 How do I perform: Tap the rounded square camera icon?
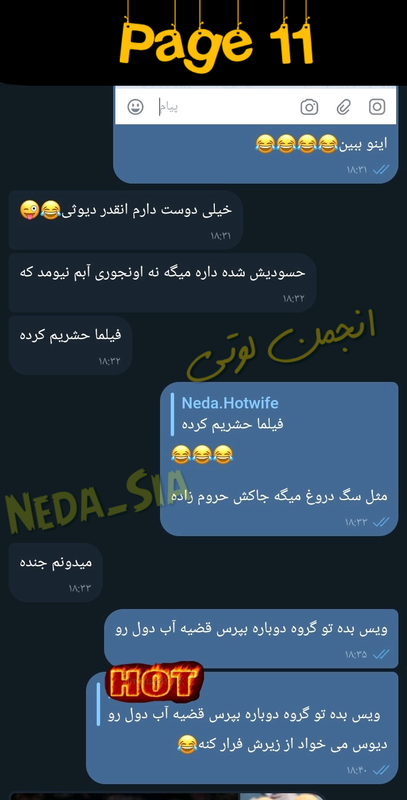[x=377, y=107]
